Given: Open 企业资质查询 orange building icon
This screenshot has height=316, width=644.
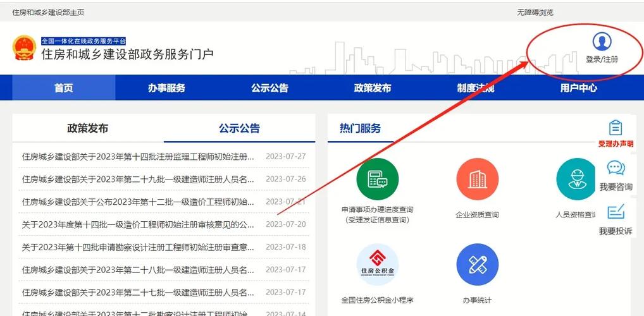Looking at the screenshot, I should click(477, 179).
